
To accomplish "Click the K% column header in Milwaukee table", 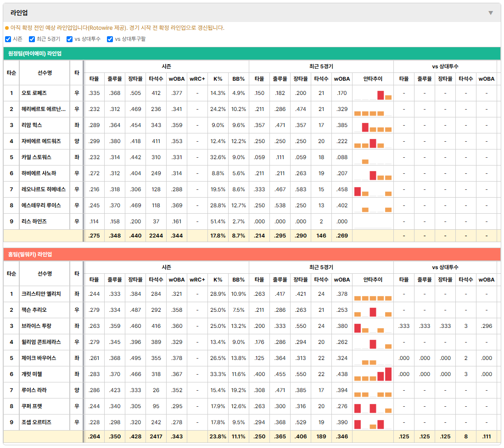I will 218,280.
